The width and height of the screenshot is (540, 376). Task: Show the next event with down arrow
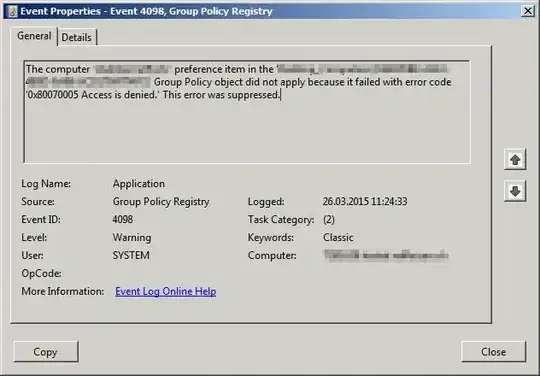click(x=515, y=191)
